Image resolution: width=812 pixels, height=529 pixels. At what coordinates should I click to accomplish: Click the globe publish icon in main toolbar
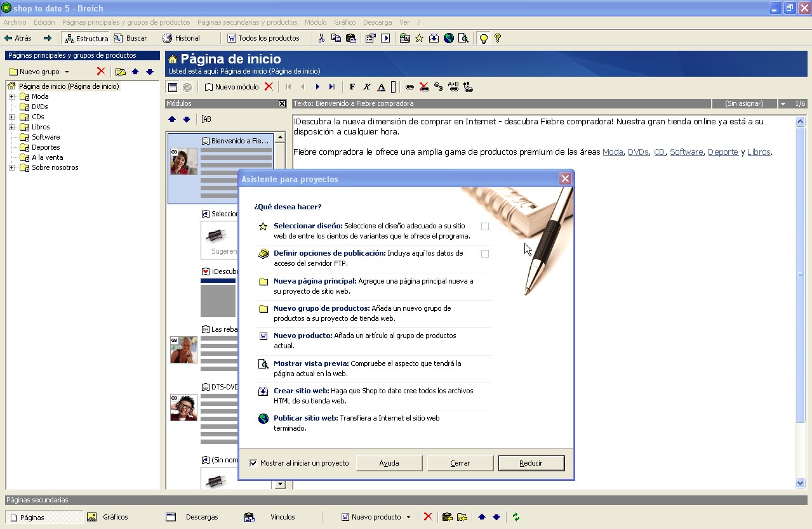click(x=449, y=38)
